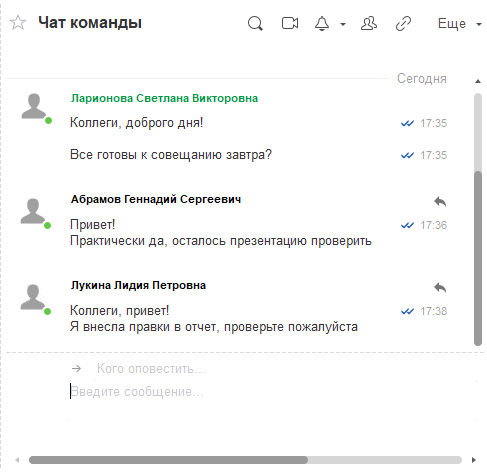Focus the Введите сообщение text box
Viewport: 487px width, 476px height.
coord(273,400)
